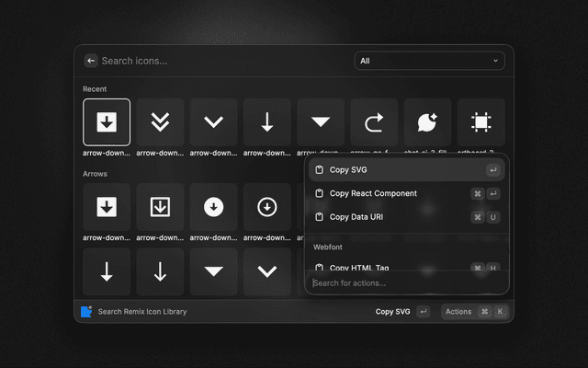Select filled arrow-down-box icon in Arrows section
Screen dimensions: 588x368
(x=107, y=207)
